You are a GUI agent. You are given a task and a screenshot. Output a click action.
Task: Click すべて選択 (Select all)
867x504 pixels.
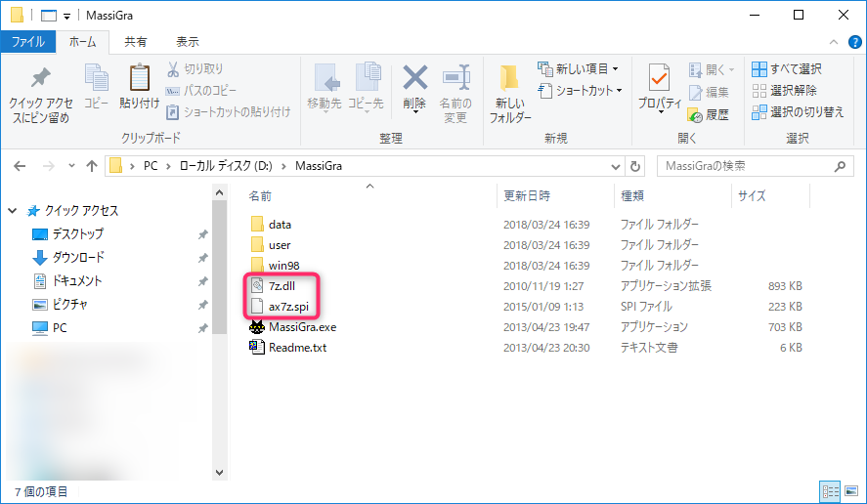pos(787,69)
